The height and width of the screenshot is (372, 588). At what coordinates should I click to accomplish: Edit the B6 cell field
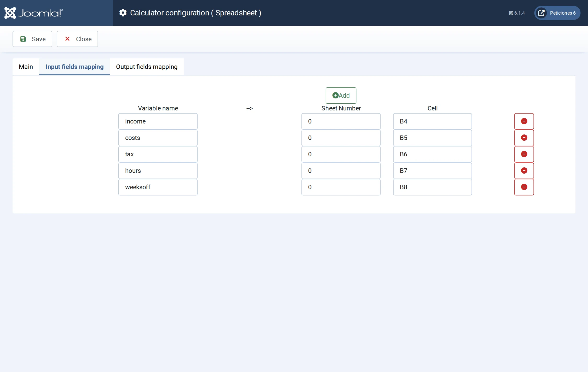pos(432,154)
